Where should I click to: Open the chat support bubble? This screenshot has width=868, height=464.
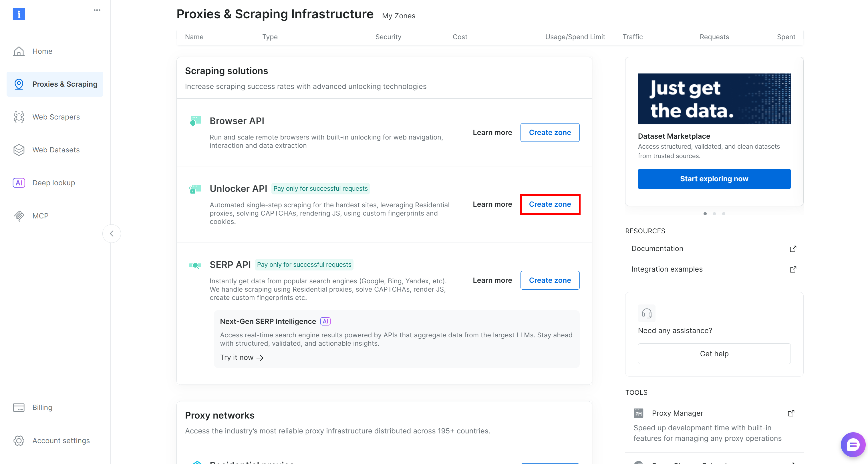[x=853, y=445]
